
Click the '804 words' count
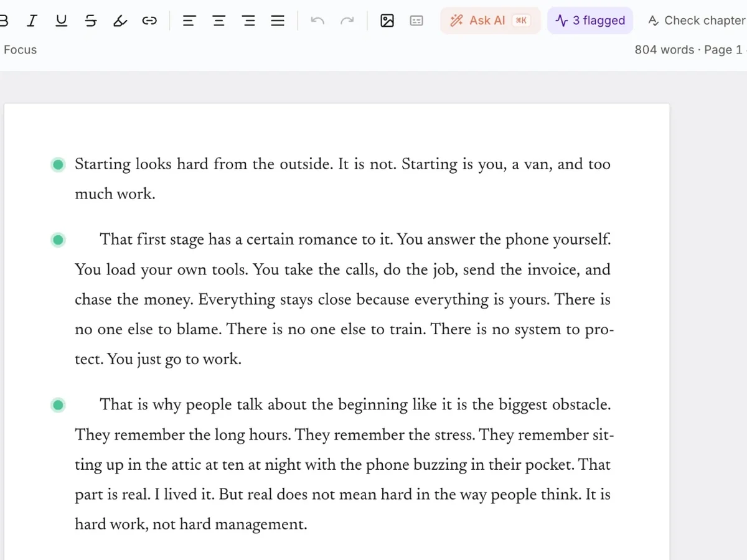(x=664, y=50)
